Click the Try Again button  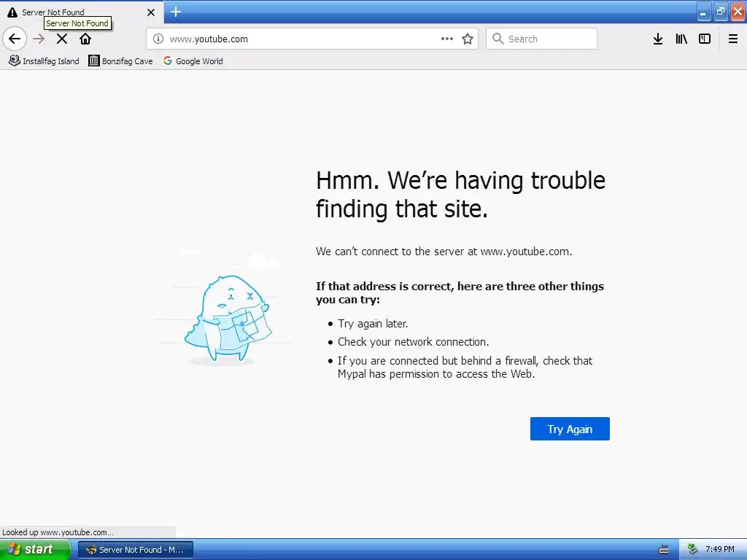coord(570,429)
